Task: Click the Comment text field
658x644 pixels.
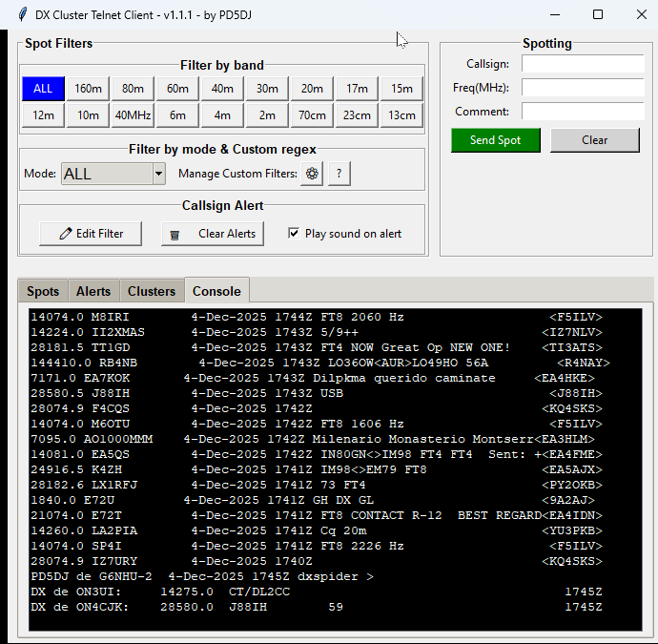Action: point(583,112)
